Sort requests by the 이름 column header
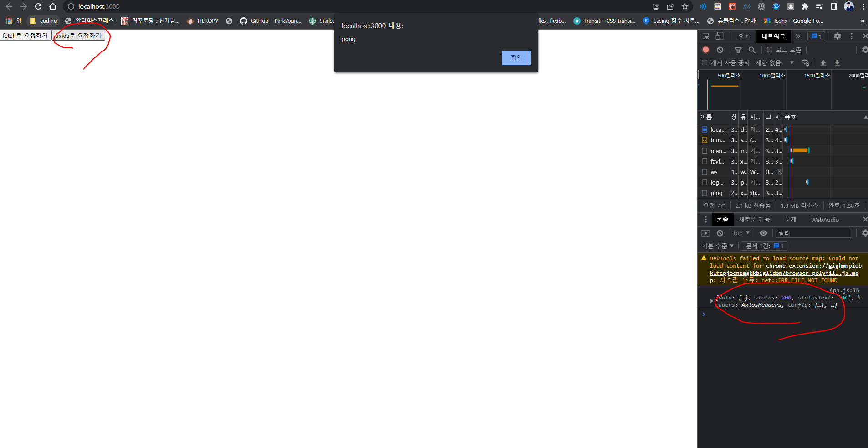The width and height of the screenshot is (868, 448). click(x=713, y=117)
